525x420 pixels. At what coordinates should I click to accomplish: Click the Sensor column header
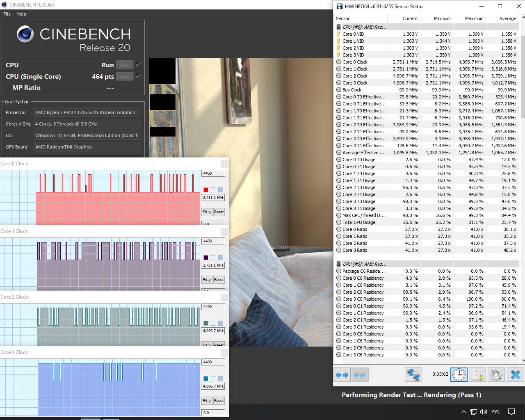(x=361, y=18)
